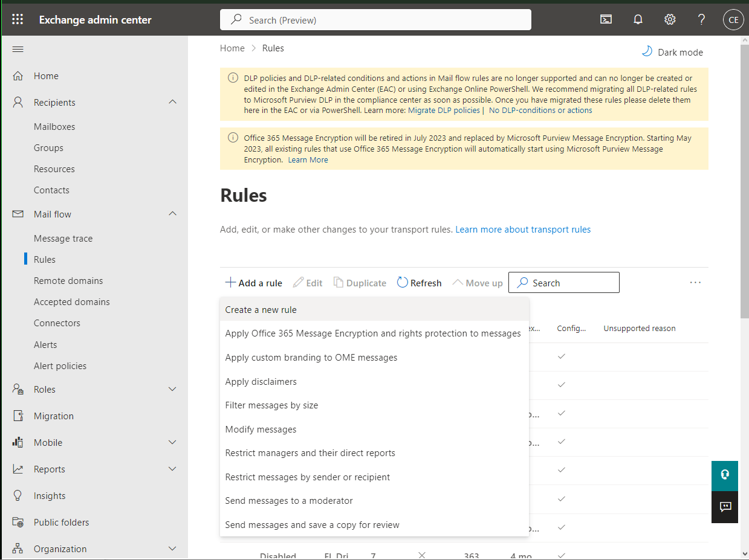
Task: Open Message trace in sidebar
Action: 63,238
